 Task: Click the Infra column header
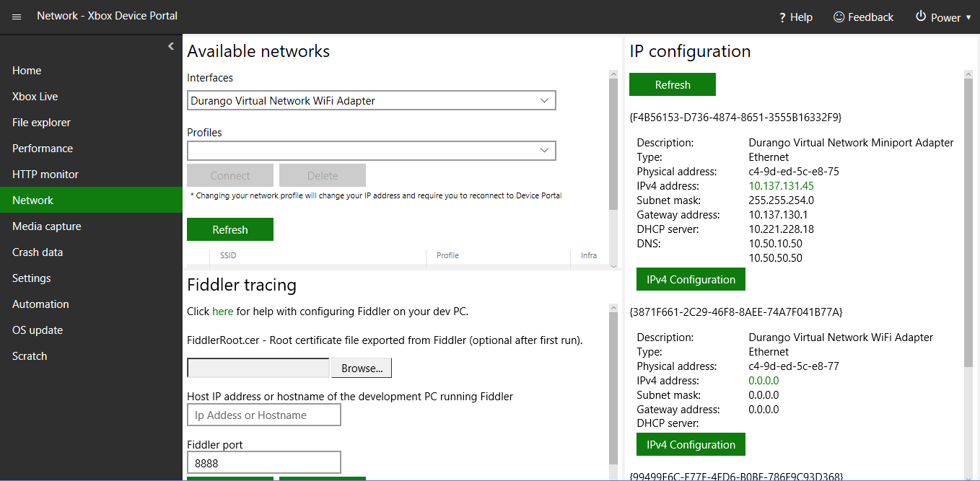click(x=589, y=255)
